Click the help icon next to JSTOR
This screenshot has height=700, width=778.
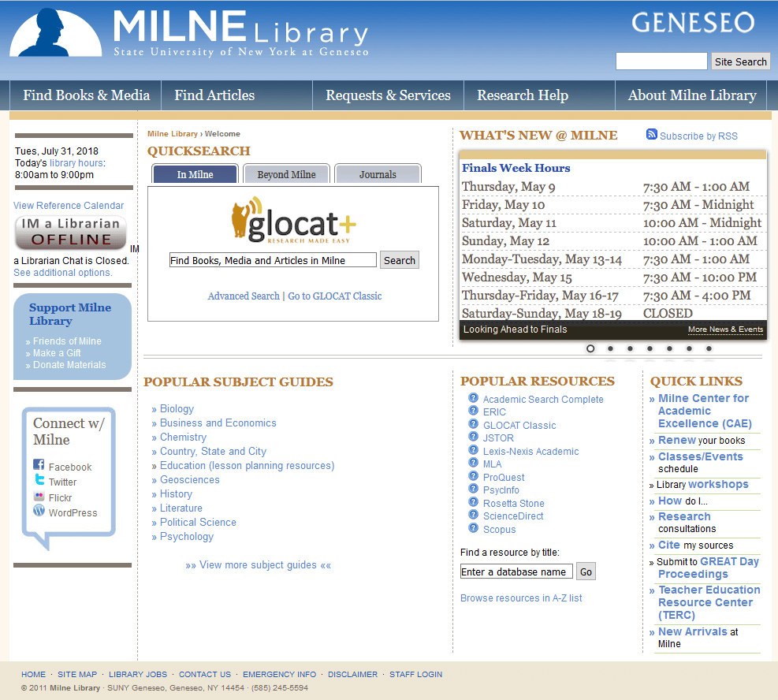(473, 438)
